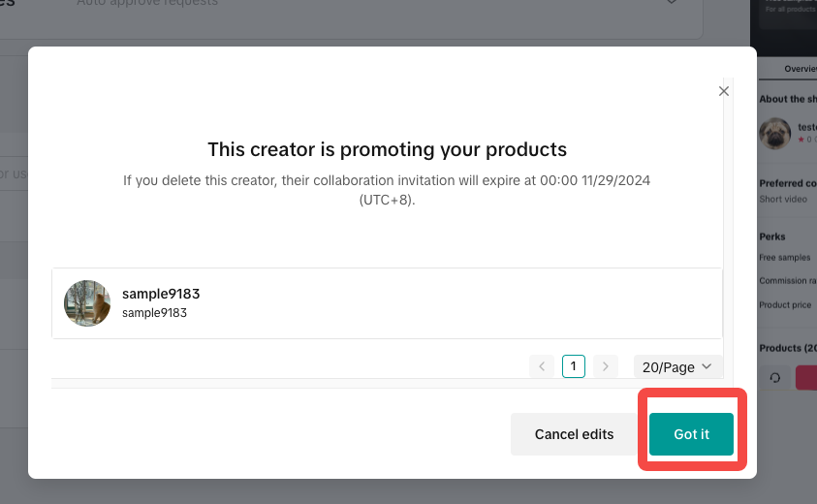Click the pug profile picture in sidebar
The width and height of the screenshot is (817, 504).
point(774,133)
